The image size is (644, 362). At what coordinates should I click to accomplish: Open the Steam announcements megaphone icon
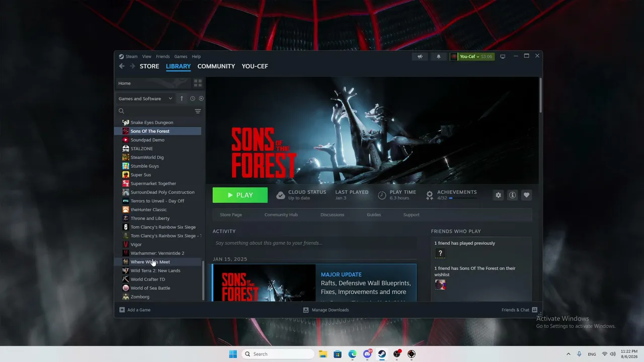coord(420,56)
